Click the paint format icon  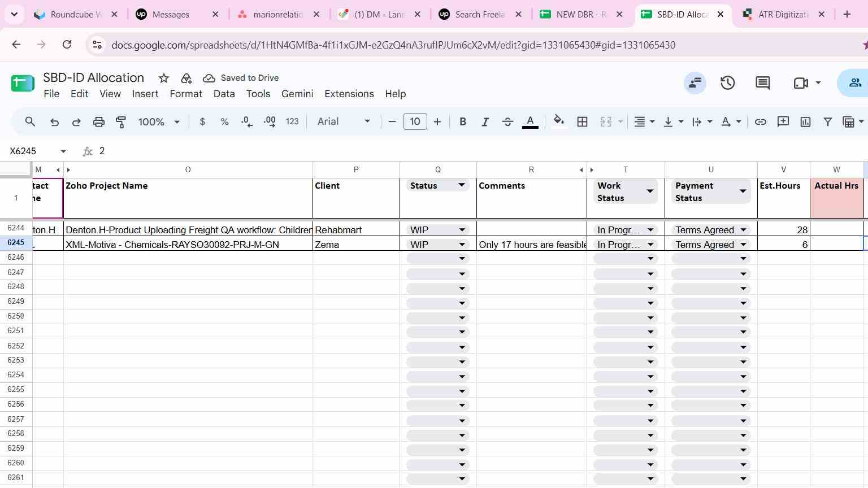click(121, 122)
